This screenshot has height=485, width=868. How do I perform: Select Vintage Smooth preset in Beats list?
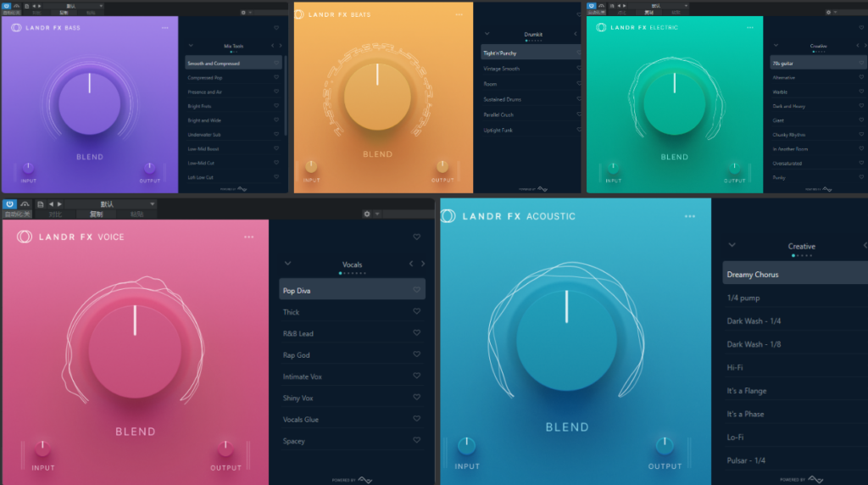(531, 69)
